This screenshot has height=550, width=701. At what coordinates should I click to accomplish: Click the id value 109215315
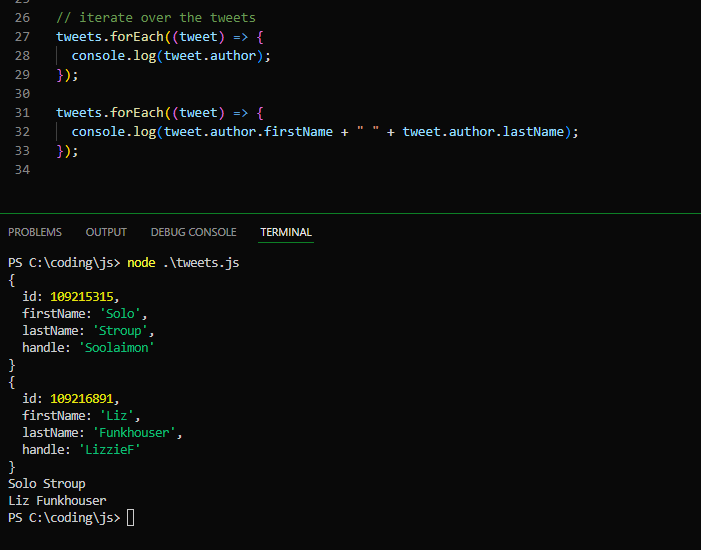coord(82,296)
